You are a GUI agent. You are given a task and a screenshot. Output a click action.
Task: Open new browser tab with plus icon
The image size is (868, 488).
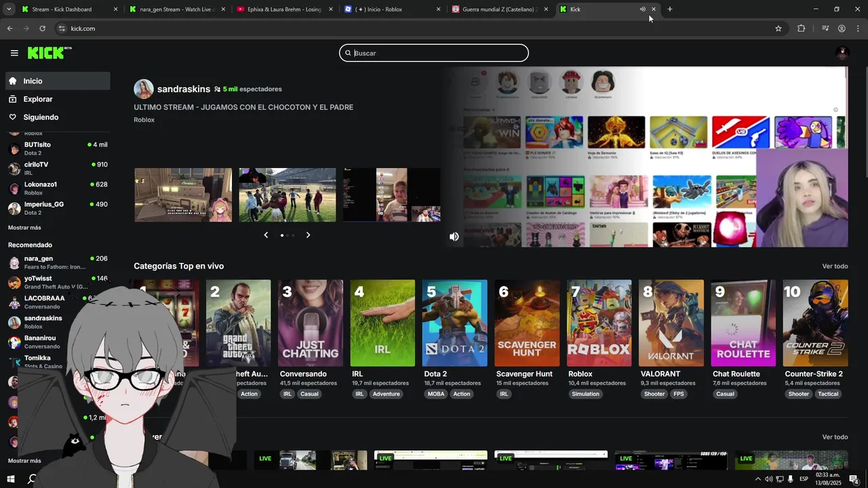(669, 9)
